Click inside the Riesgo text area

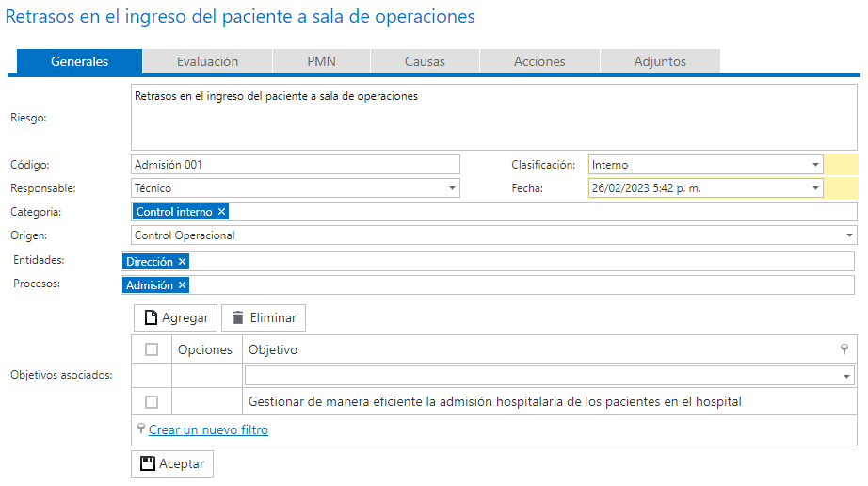pyautogui.click(x=494, y=118)
